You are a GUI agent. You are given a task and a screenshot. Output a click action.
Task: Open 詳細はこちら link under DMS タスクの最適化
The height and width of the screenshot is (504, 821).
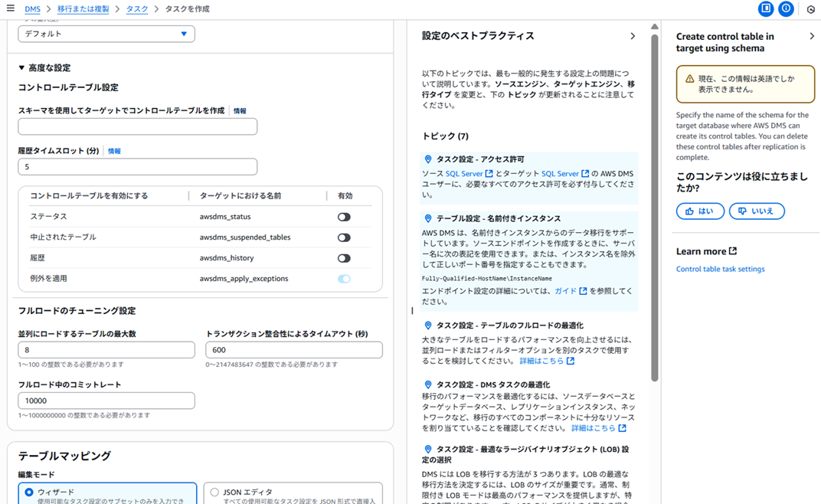point(594,428)
